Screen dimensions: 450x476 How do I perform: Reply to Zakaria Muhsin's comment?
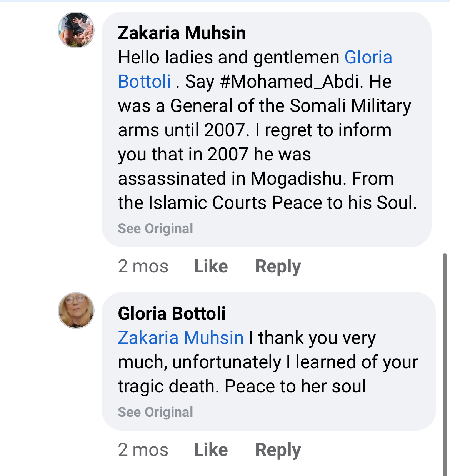[x=278, y=266]
